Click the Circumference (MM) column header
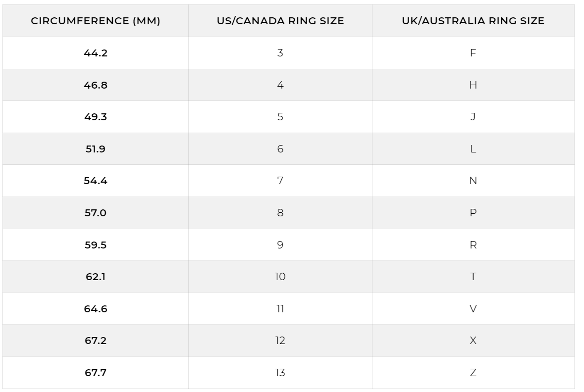Image resolution: width=584 pixels, height=392 pixels. tap(96, 21)
